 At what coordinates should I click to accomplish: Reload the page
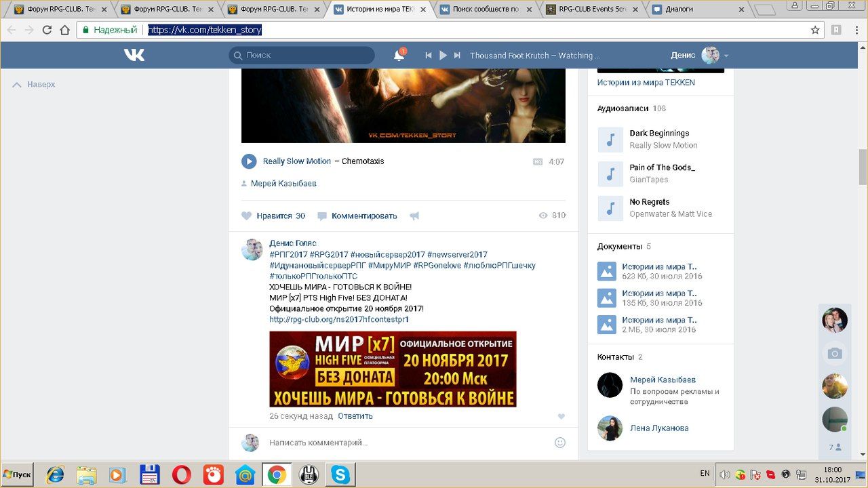[x=47, y=30]
